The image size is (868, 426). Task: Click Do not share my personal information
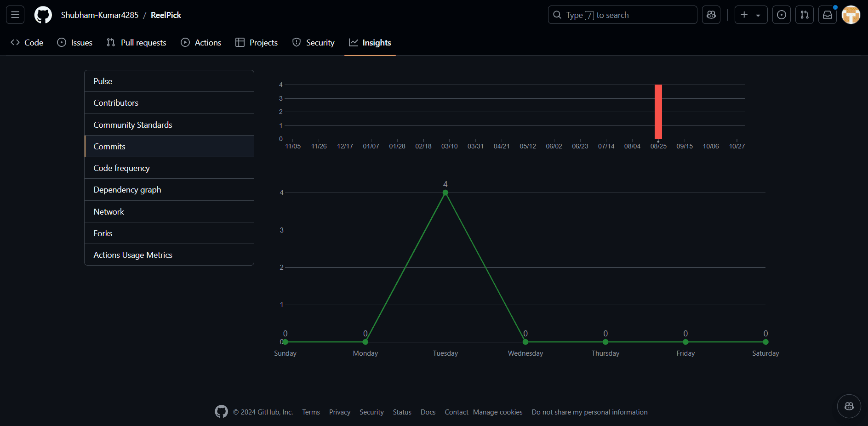pyautogui.click(x=590, y=412)
